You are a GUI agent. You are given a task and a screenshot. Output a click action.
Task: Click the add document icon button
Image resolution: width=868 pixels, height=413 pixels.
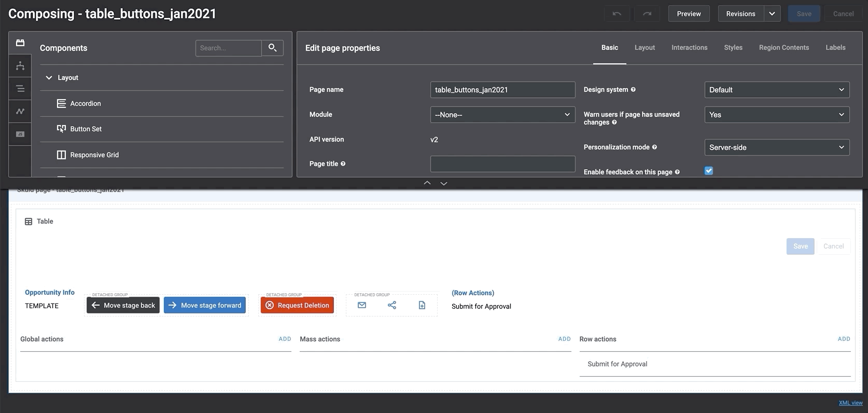422,305
